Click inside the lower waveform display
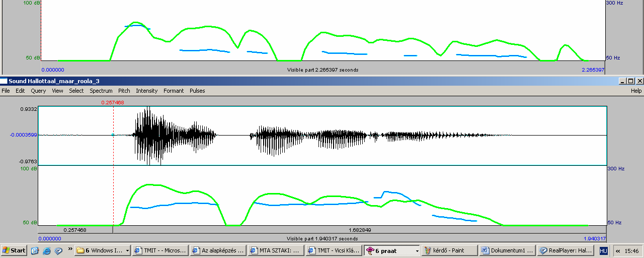 tap(322, 136)
